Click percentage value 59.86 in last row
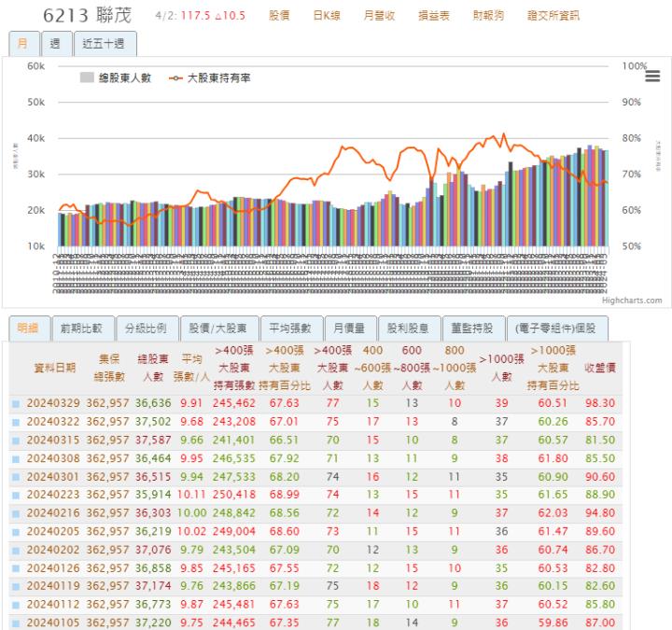The width and height of the screenshot is (672, 630). pyautogui.click(x=553, y=623)
